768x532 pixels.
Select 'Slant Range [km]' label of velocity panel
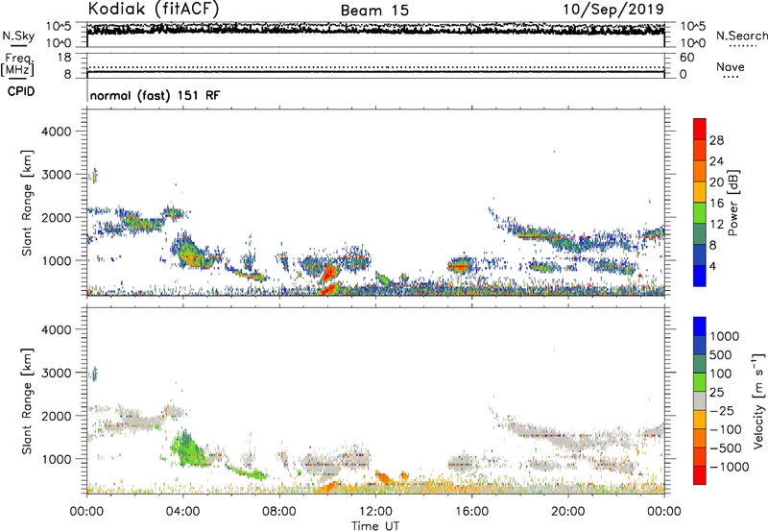pos(27,400)
